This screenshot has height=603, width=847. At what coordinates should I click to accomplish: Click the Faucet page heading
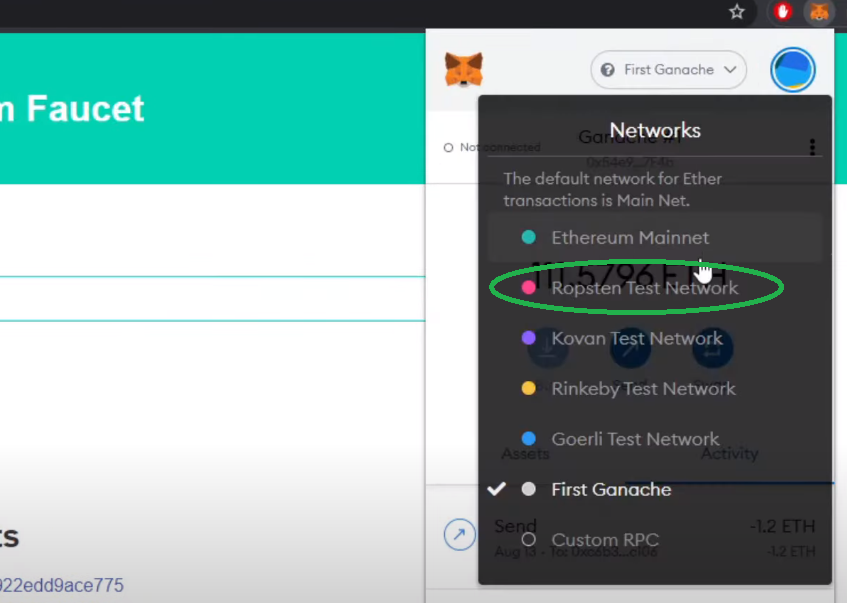pos(72,109)
